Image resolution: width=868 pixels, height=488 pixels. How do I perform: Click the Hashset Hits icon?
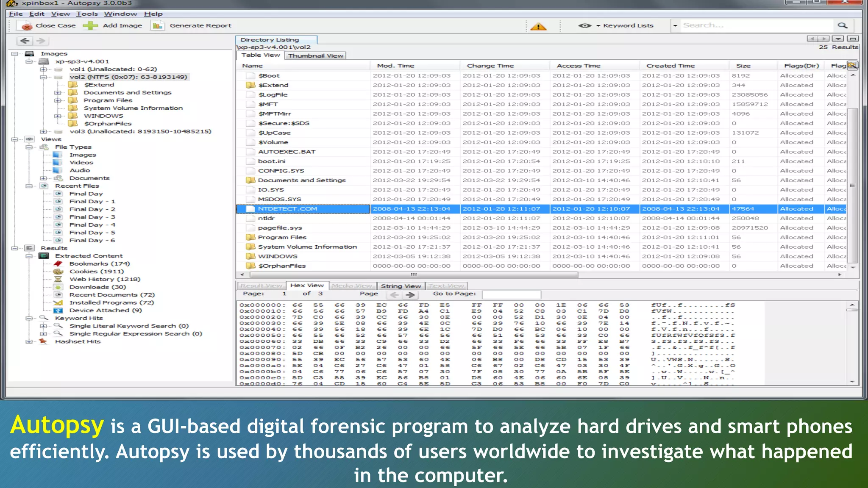tap(43, 341)
